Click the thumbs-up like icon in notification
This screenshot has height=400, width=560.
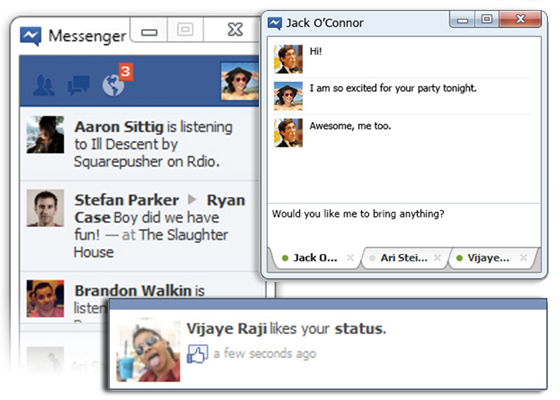[x=197, y=354]
